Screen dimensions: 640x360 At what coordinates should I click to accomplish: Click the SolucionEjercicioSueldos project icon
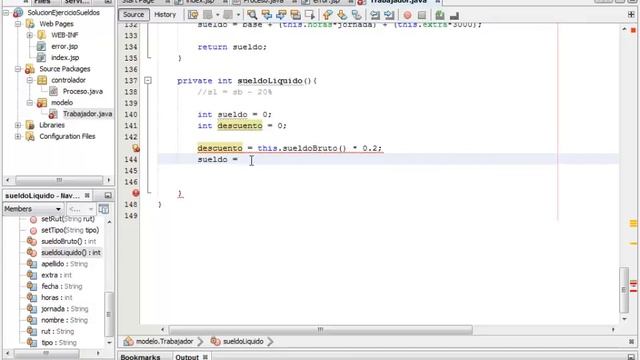point(18,13)
